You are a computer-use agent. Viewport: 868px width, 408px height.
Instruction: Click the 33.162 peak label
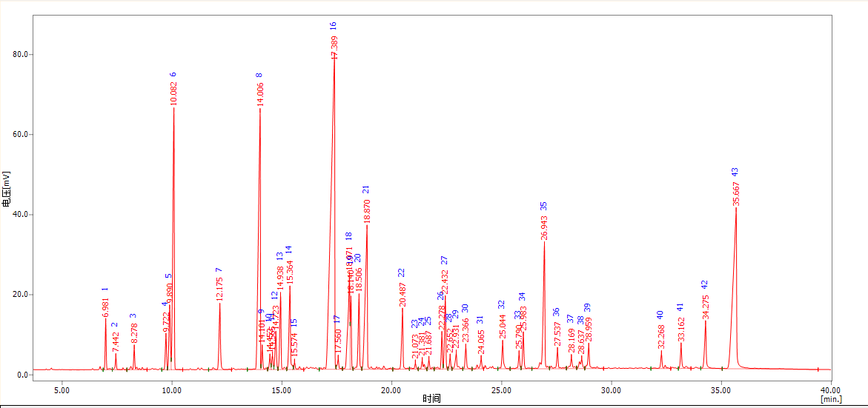[x=681, y=329]
